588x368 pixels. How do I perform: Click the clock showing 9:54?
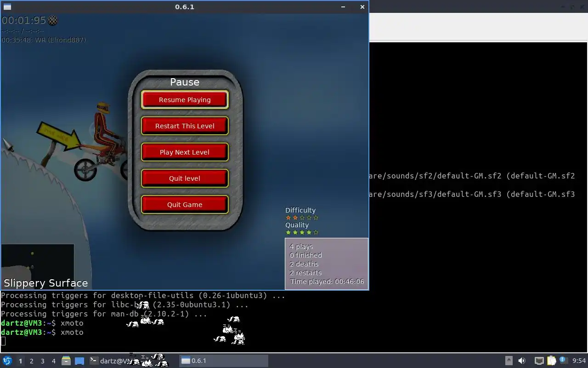pyautogui.click(x=579, y=361)
